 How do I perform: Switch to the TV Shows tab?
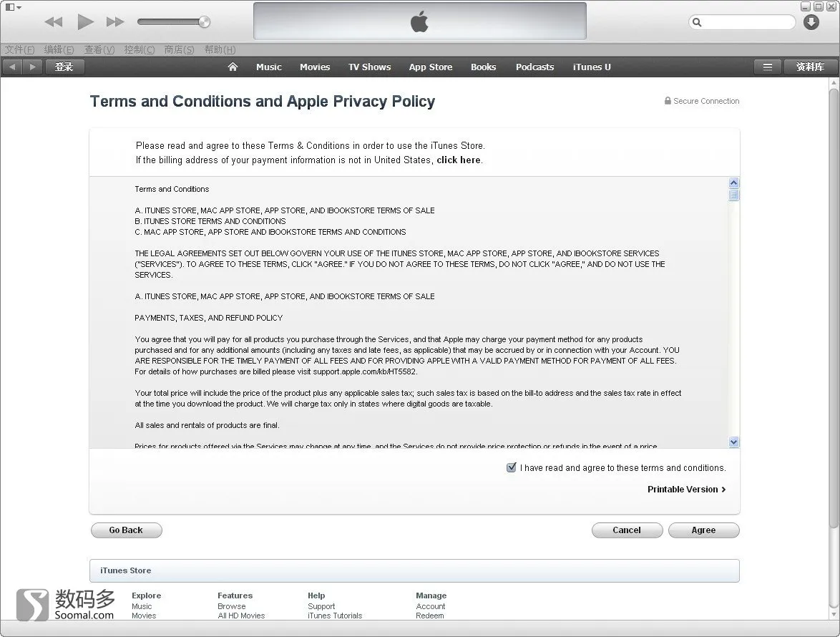click(369, 67)
